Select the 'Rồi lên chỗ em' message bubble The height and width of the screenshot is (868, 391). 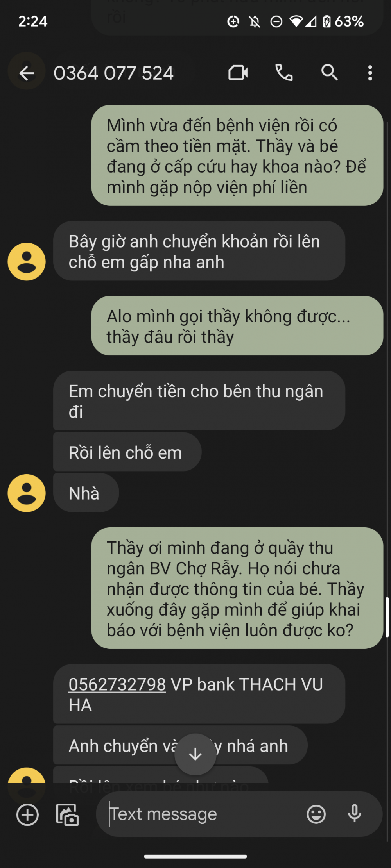[127, 452]
